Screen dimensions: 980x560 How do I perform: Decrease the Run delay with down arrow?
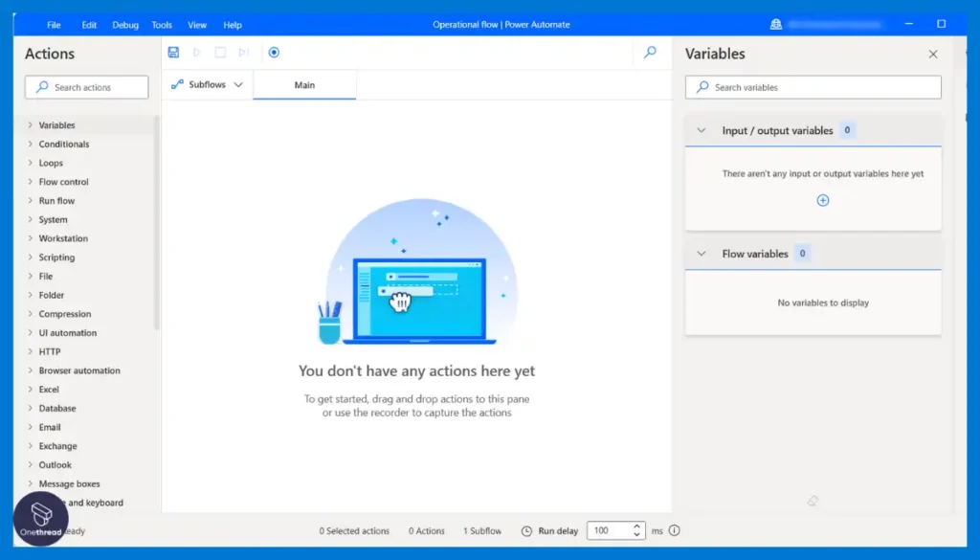pyautogui.click(x=636, y=535)
